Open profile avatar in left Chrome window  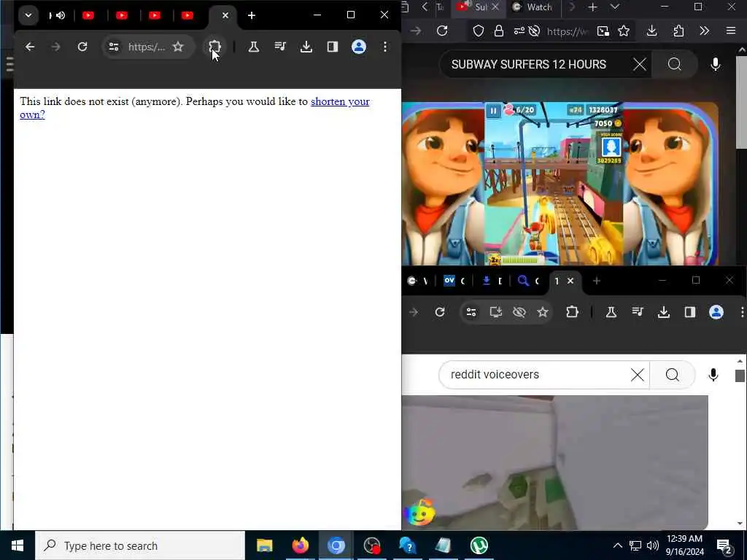click(x=359, y=47)
